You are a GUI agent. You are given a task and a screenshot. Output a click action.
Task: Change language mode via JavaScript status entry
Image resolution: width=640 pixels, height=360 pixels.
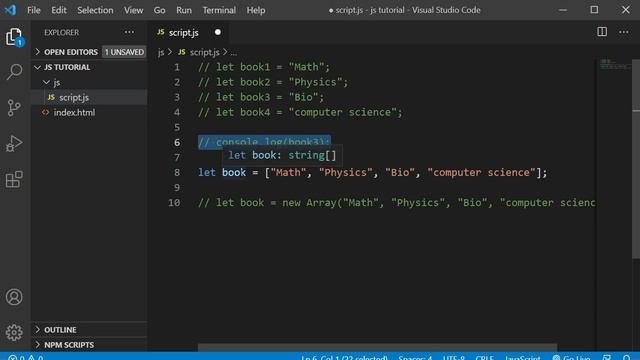[x=522, y=357]
